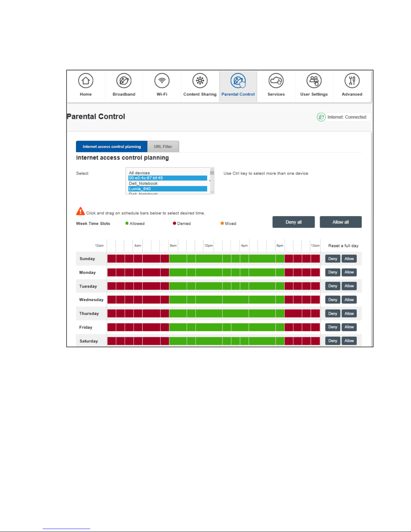Open the Services cloud icon
This screenshot has width=411, height=532.
click(276, 81)
